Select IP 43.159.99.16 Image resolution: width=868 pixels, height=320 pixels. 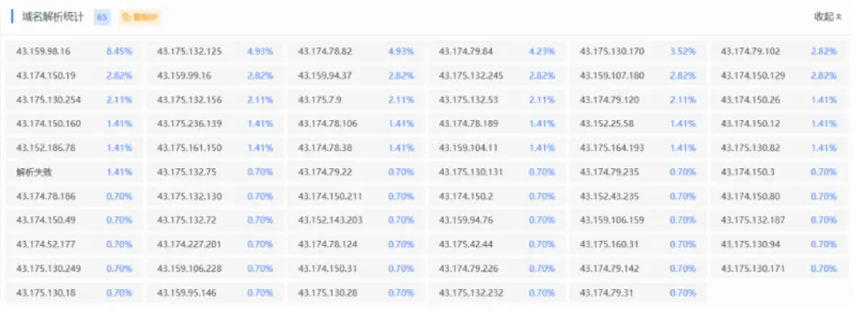click(x=184, y=76)
